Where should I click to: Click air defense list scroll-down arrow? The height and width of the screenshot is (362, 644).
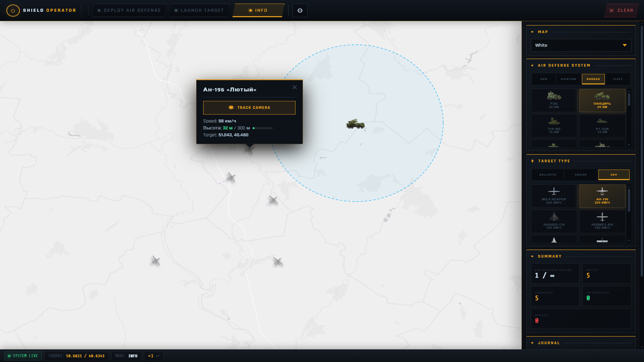[x=629, y=145]
